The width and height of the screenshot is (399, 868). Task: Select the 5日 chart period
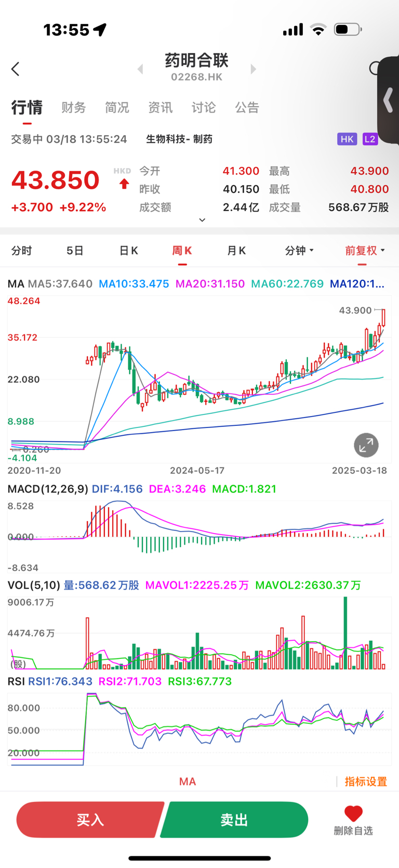[75, 251]
